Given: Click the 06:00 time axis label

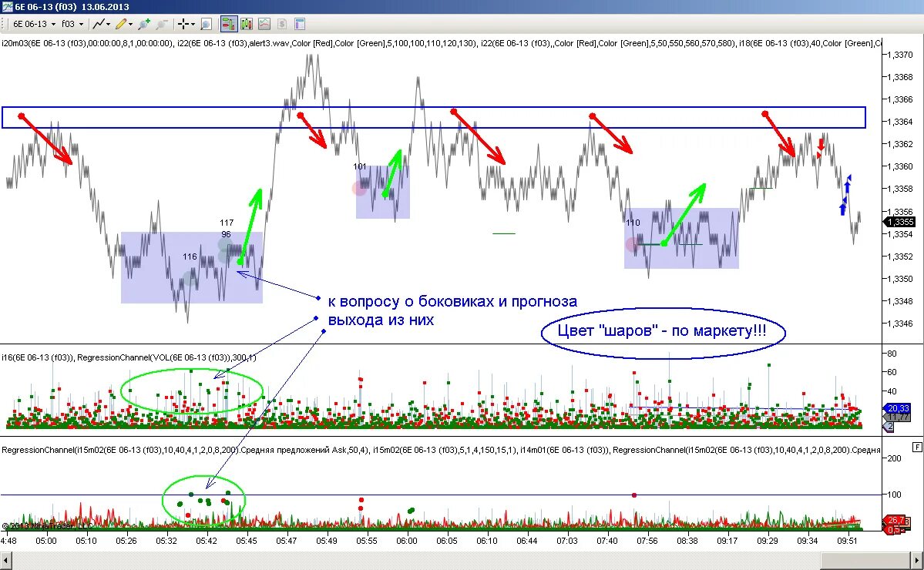Looking at the screenshot, I should pos(407,541).
